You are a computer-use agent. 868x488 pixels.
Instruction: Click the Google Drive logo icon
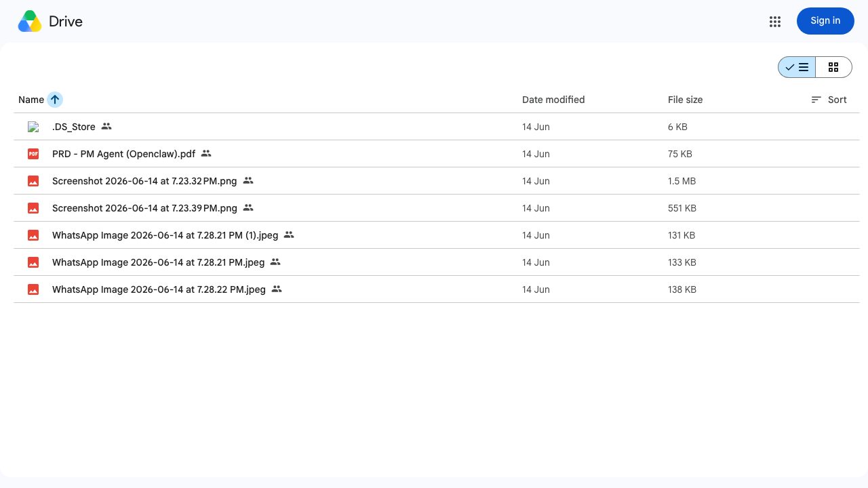[x=30, y=21]
